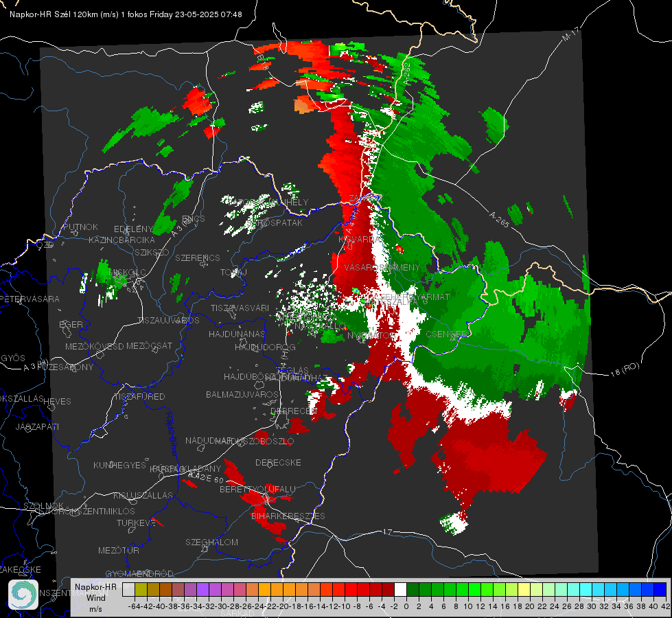Click the DERECSKE town label
Screen dimensions: 672x618
point(278,462)
